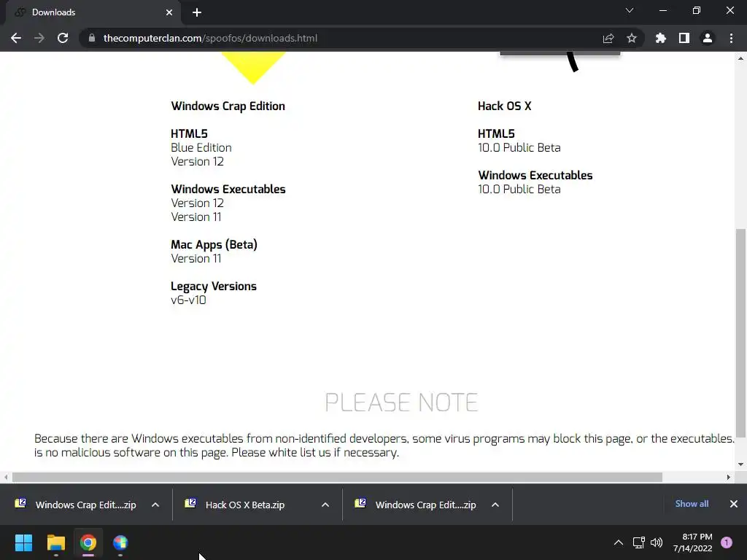
Task: Open the tab search dropdown
Action: coord(630,10)
